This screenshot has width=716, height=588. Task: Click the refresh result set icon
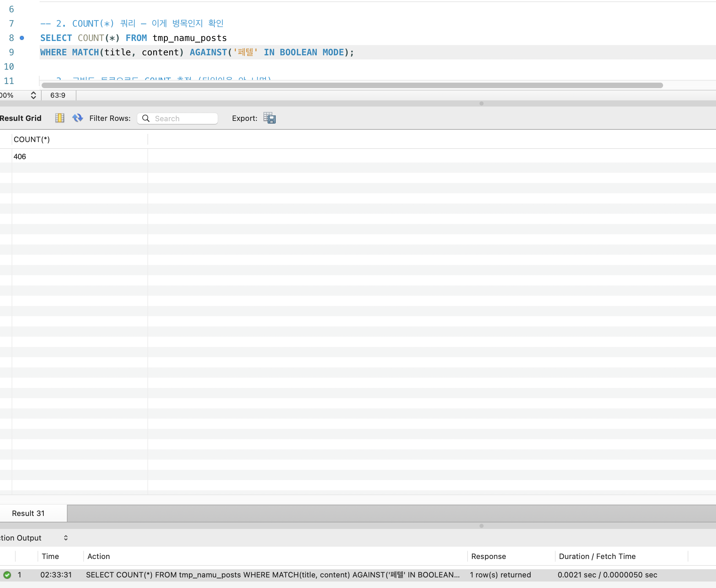(x=77, y=118)
